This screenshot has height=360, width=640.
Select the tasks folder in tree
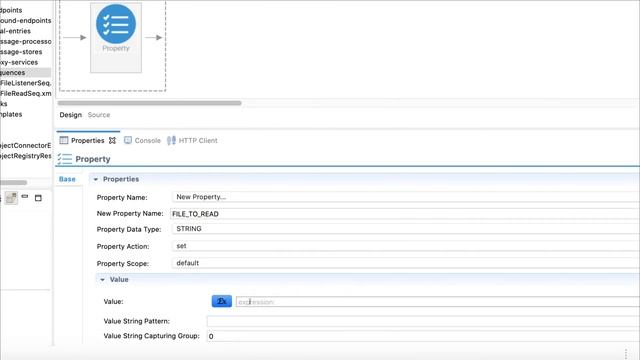click(x=4, y=104)
